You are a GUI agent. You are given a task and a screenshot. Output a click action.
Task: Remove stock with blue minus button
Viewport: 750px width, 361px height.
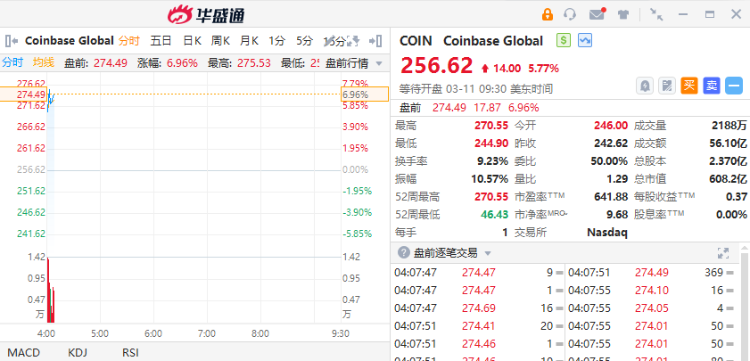click(x=733, y=86)
